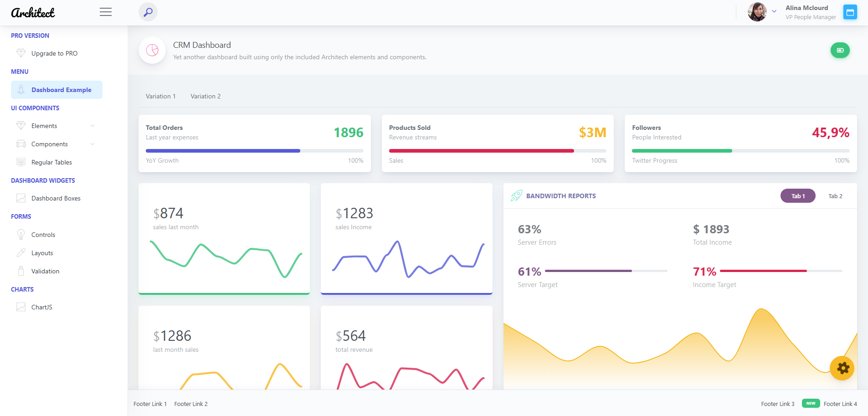Open Validation forms page

46,271
